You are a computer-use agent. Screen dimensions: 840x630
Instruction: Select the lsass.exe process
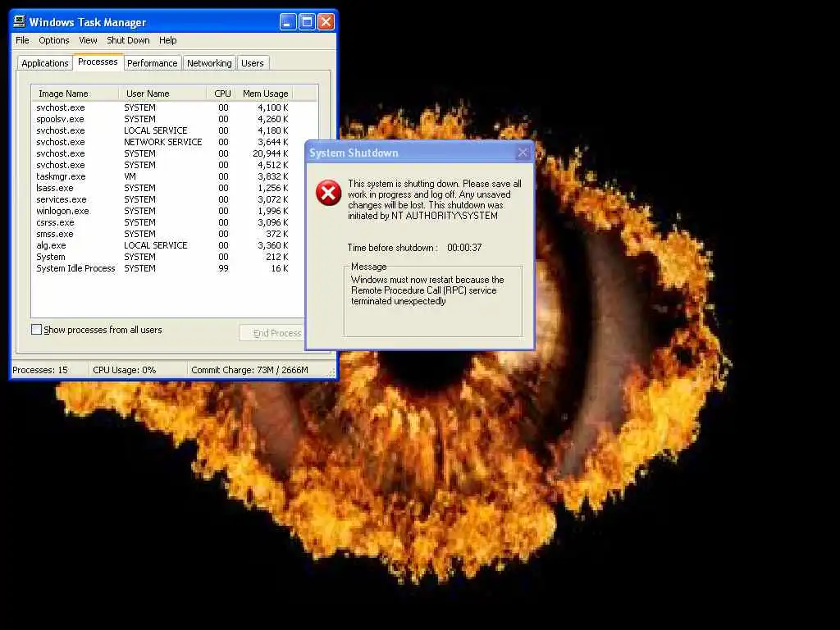click(162, 188)
